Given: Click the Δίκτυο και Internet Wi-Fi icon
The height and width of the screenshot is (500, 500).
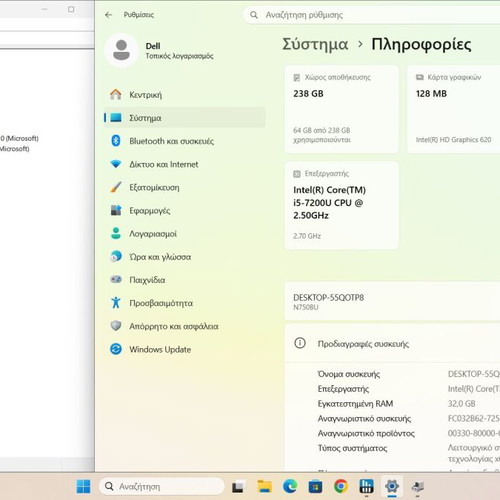Looking at the screenshot, I should coord(116,164).
